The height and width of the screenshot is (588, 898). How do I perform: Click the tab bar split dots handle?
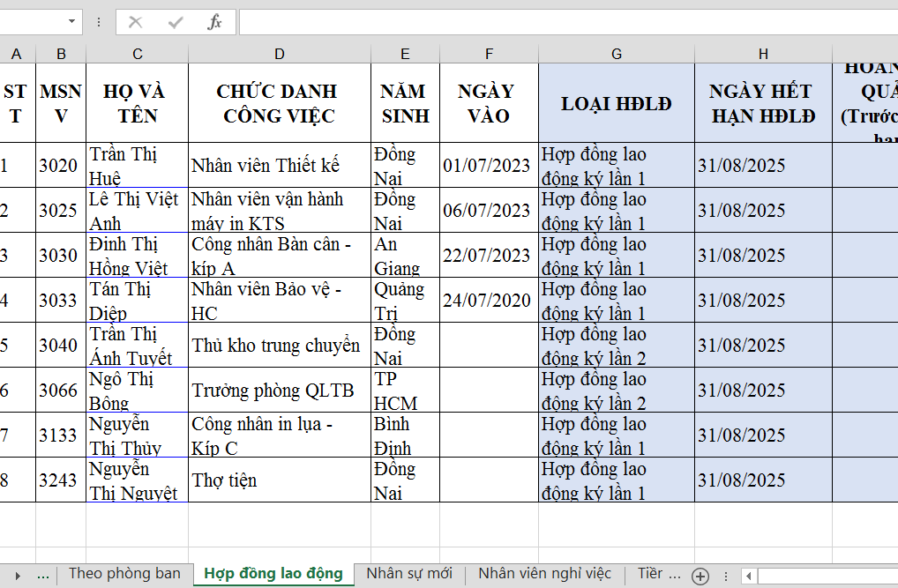tap(726, 576)
